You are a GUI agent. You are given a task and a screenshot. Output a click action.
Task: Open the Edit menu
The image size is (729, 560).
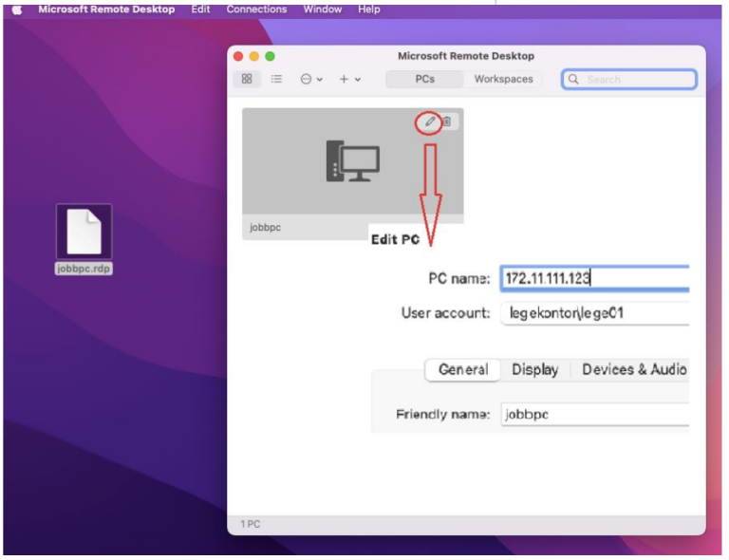click(200, 9)
